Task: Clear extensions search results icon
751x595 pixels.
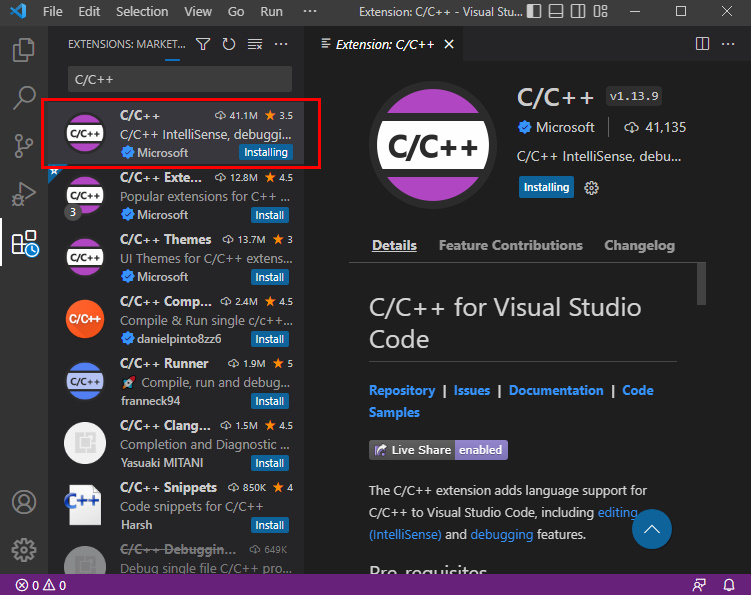Action: click(255, 44)
